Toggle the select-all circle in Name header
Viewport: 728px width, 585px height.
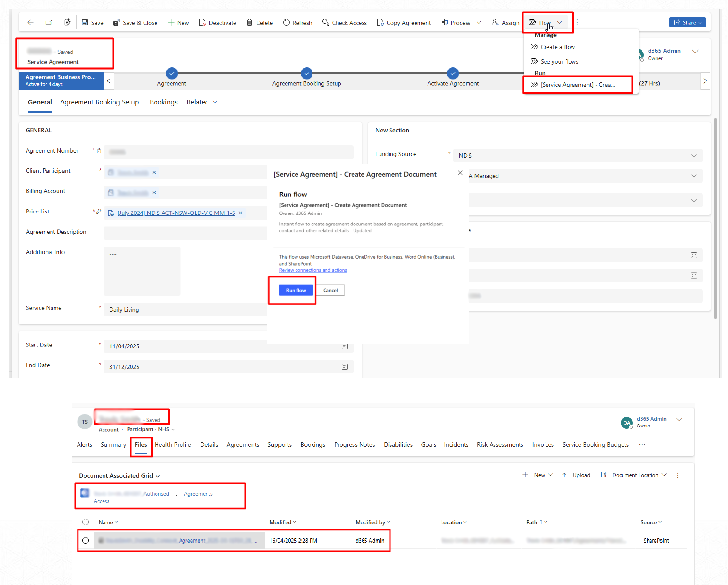86,522
